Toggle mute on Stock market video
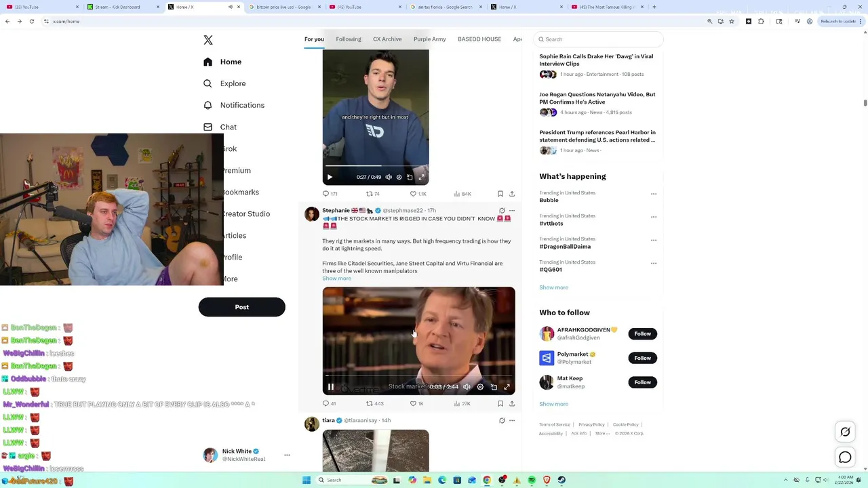 tap(467, 387)
